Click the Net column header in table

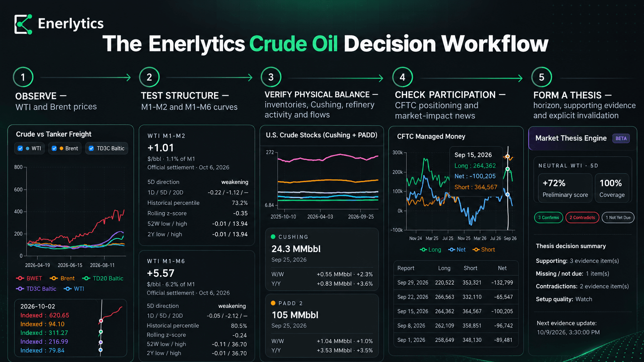coord(502,268)
